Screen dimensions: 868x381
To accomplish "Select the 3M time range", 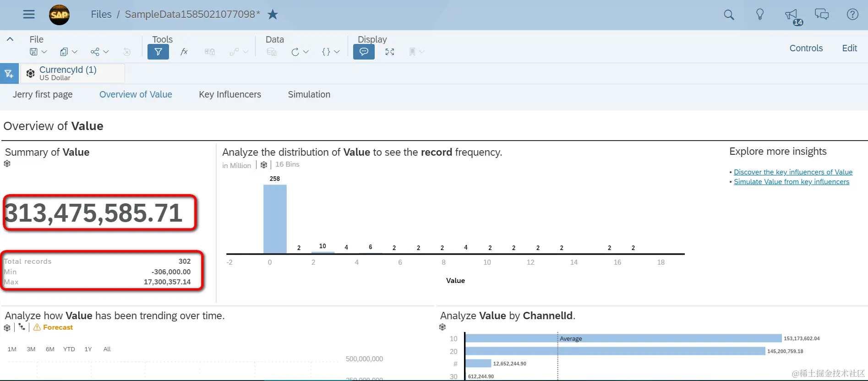I will coord(31,349).
